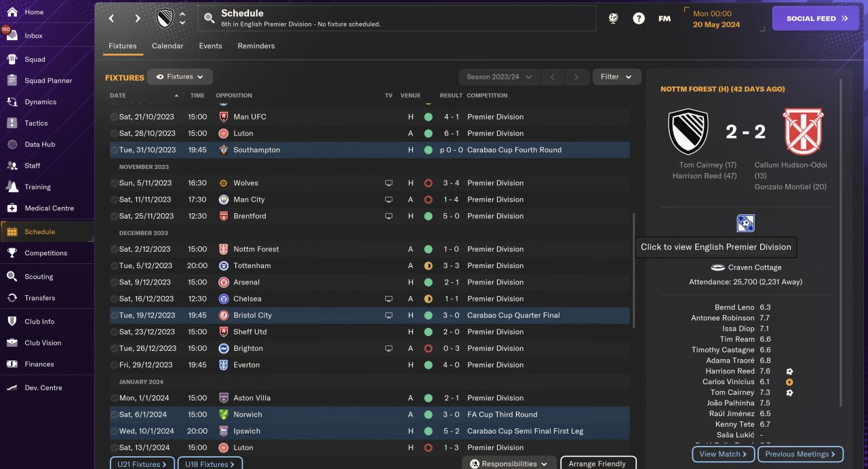Image resolution: width=868 pixels, height=469 pixels.
Task: Expand the Filter dropdown
Action: (x=616, y=77)
